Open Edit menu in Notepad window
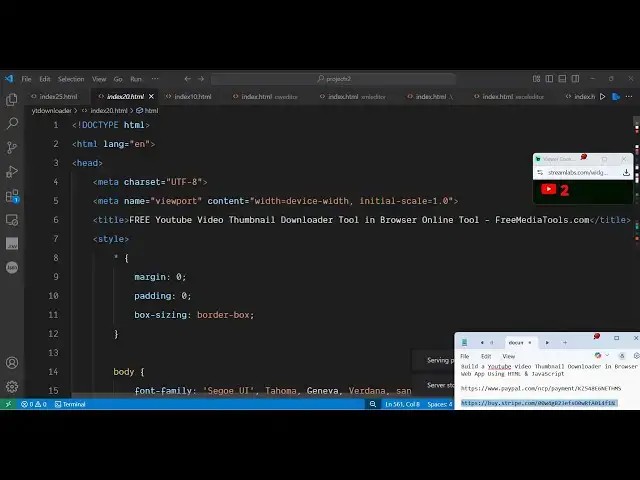640x480 pixels. pyautogui.click(x=486, y=356)
